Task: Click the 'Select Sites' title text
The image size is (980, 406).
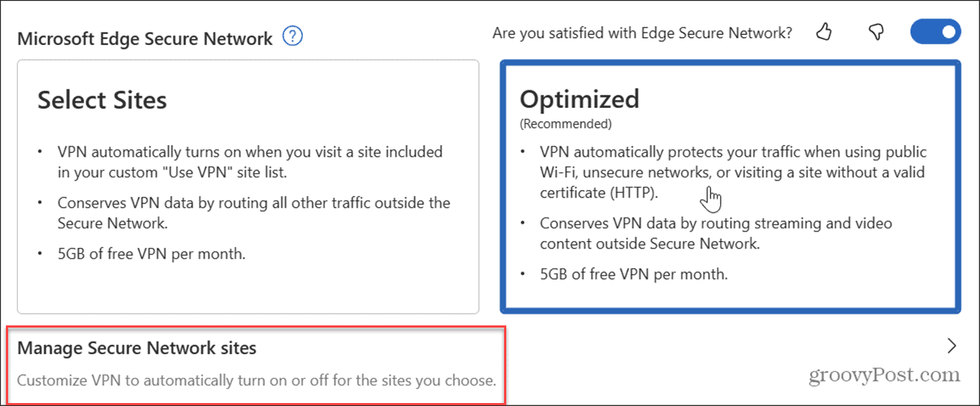Action: (x=102, y=100)
